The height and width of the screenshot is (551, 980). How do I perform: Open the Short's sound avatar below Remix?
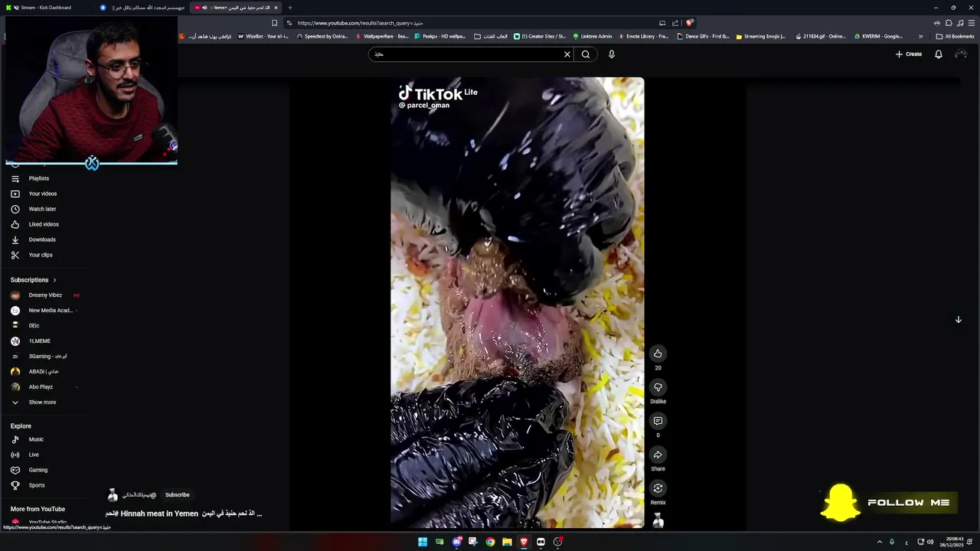click(x=658, y=521)
